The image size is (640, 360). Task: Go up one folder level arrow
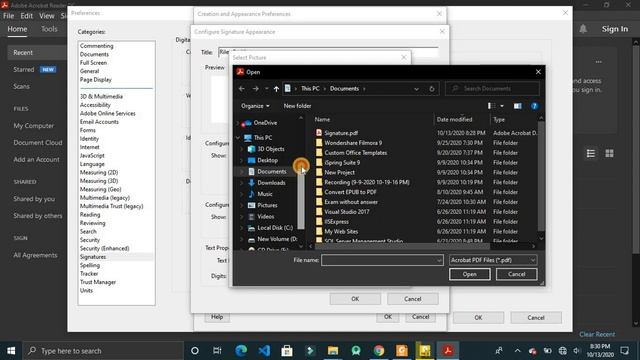coord(276,89)
